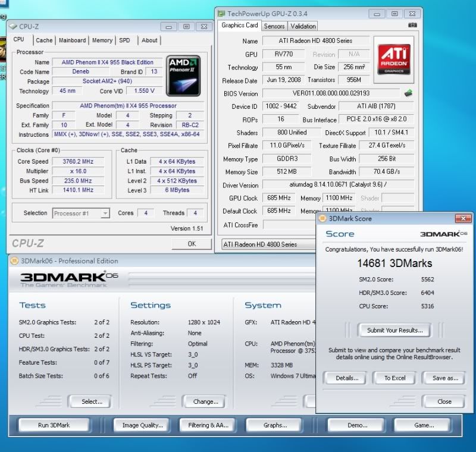The width and height of the screenshot is (476, 452).
Task: Click Change under 3DMark06 Settings
Action: tap(205, 401)
